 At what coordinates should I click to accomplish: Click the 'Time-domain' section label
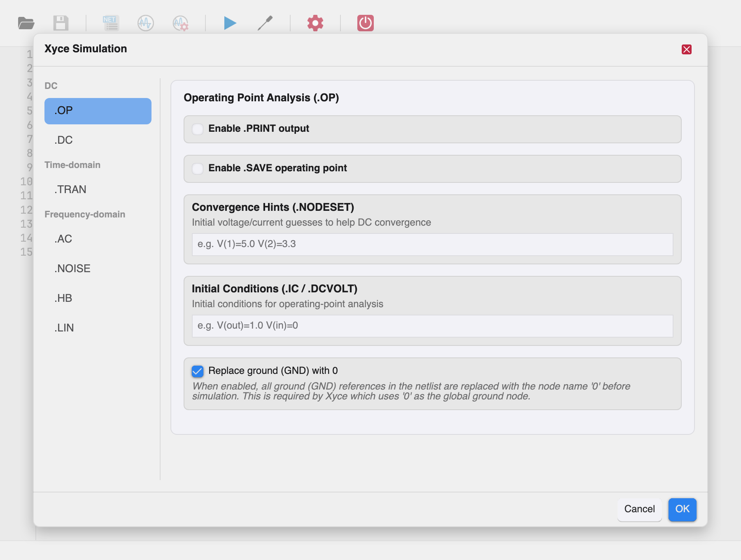(x=72, y=165)
